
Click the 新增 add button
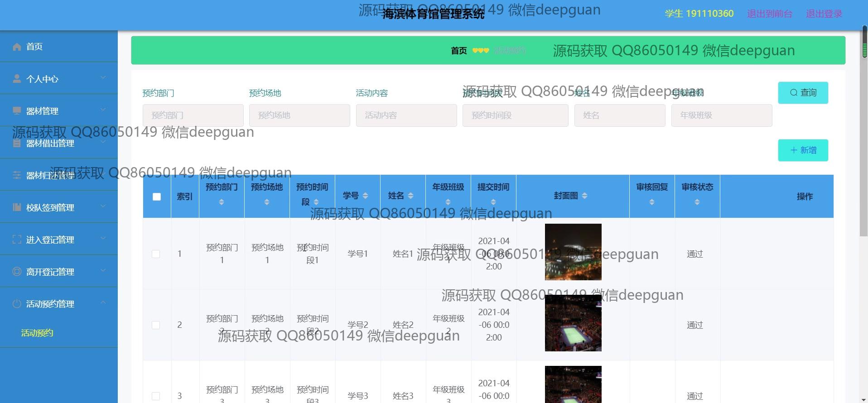pyautogui.click(x=803, y=150)
